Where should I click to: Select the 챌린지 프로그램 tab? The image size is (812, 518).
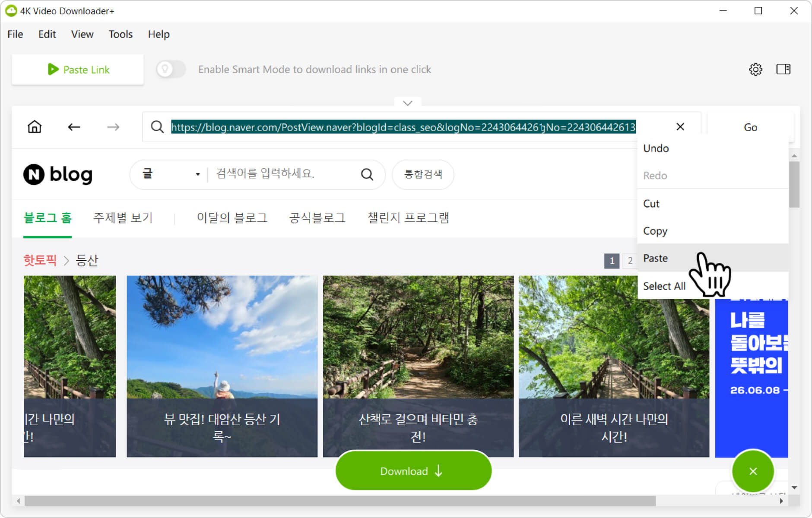point(408,218)
